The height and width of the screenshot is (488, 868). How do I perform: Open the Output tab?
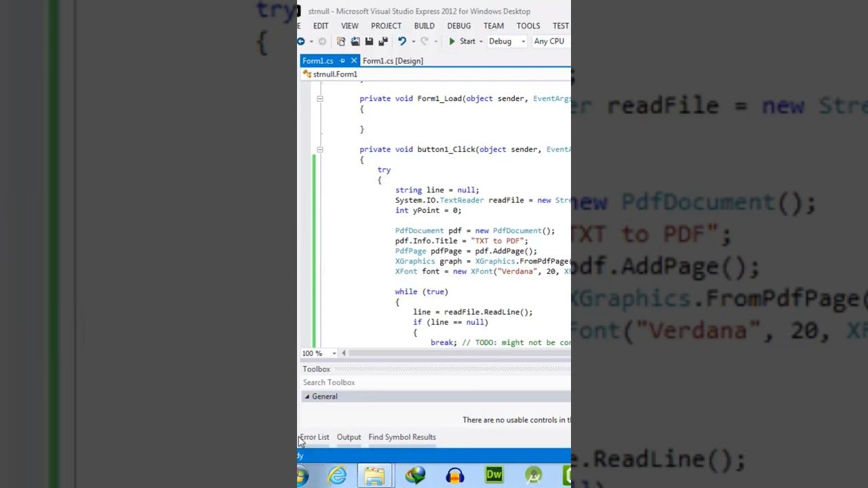pyautogui.click(x=349, y=437)
